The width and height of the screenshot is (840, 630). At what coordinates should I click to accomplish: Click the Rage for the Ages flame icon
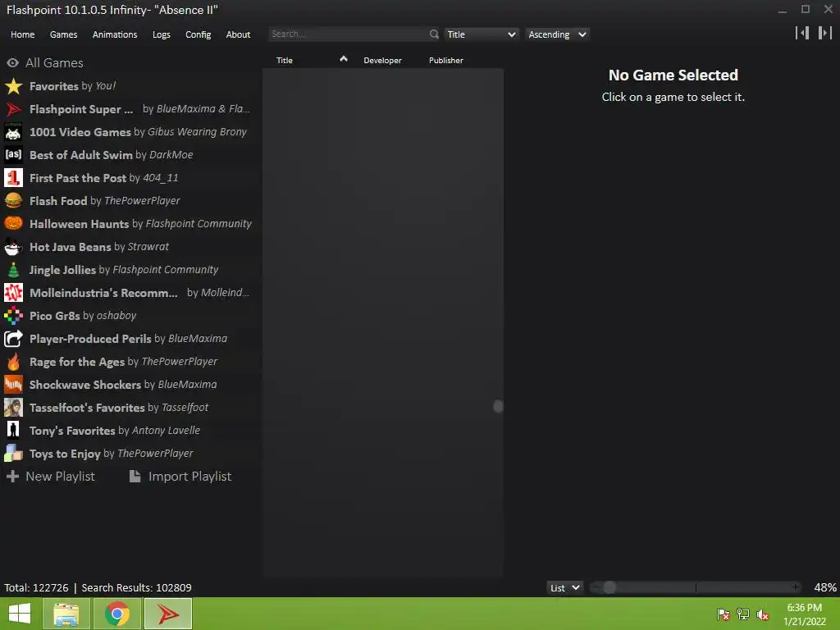[x=13, y=362]
